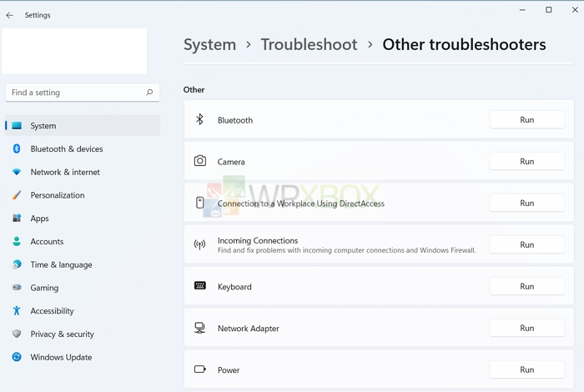This screenshot has width=584, height=392.
Task: Run the Keyboard troubleshooter
Action: pyautogui.click(x=527, y=286)
